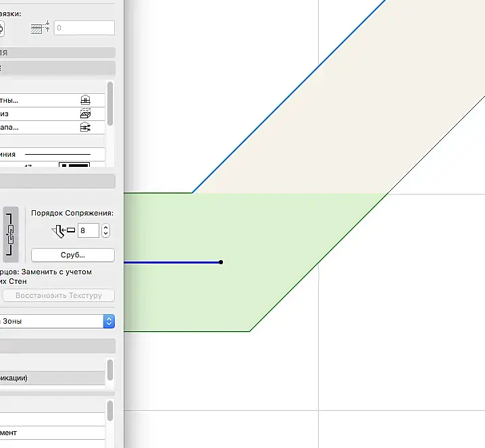Click the pen color swatch beside value 47

point(74,165)
